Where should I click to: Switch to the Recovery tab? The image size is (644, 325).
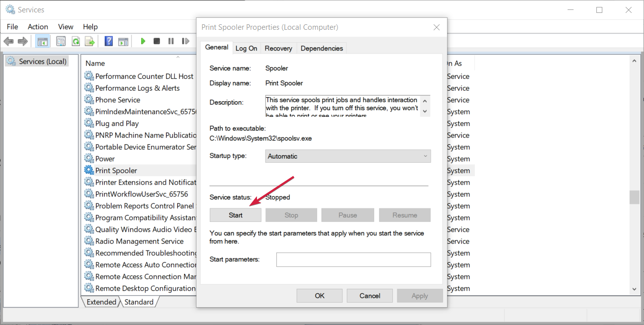click(278, 48)
